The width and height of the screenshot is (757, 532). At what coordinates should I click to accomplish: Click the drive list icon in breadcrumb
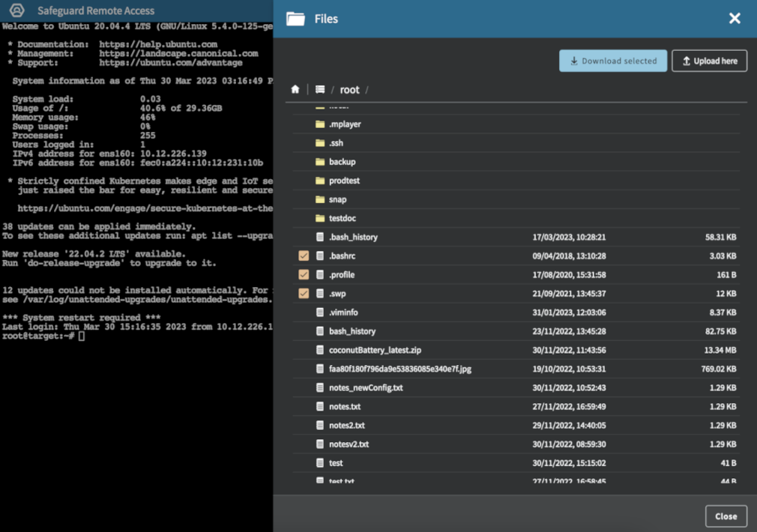click(x=319, y=89)
